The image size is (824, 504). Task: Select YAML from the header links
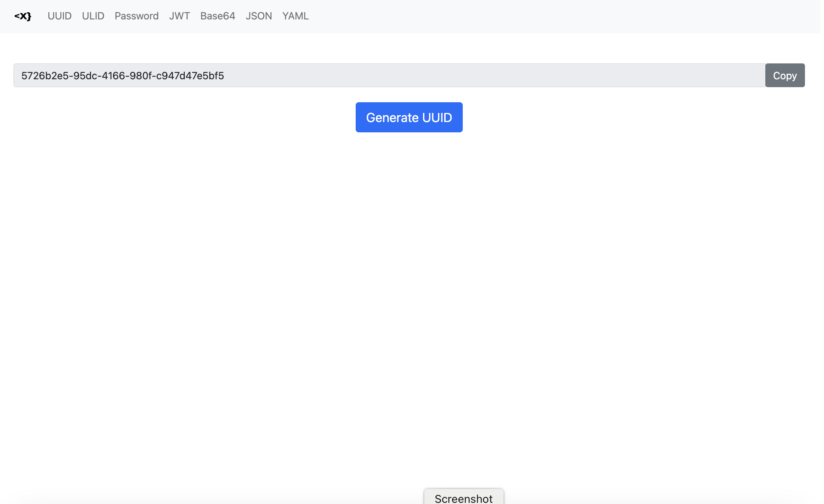click(x=295, y=16)
